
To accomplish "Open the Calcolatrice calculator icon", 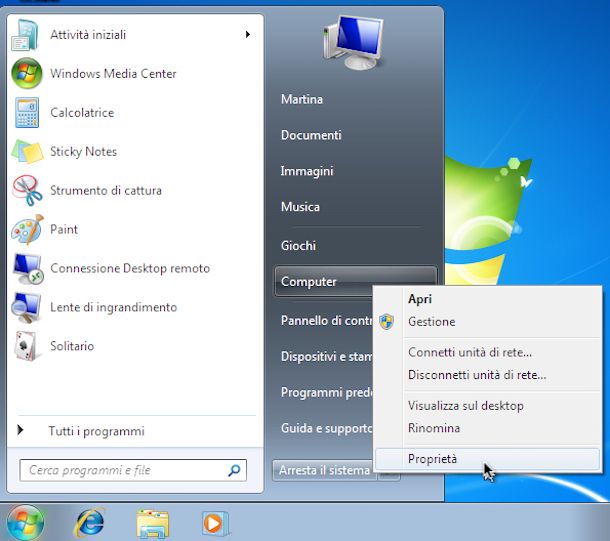I will coord(27,112).
